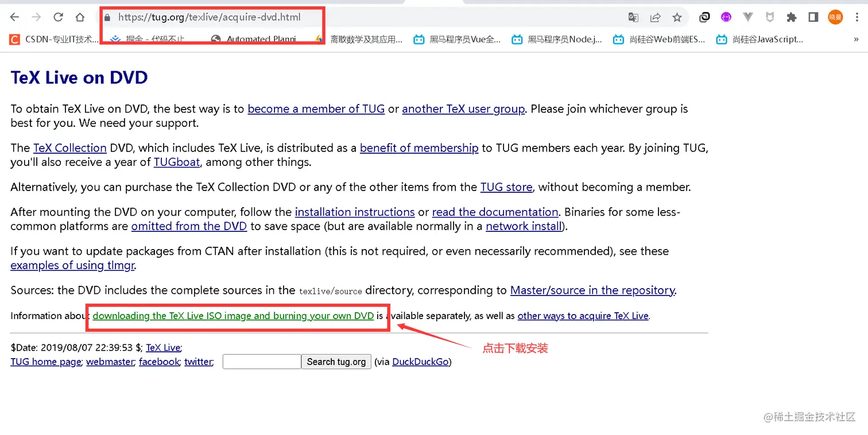Click the downloading TeX Live ISO image link

tap(233, 316)
